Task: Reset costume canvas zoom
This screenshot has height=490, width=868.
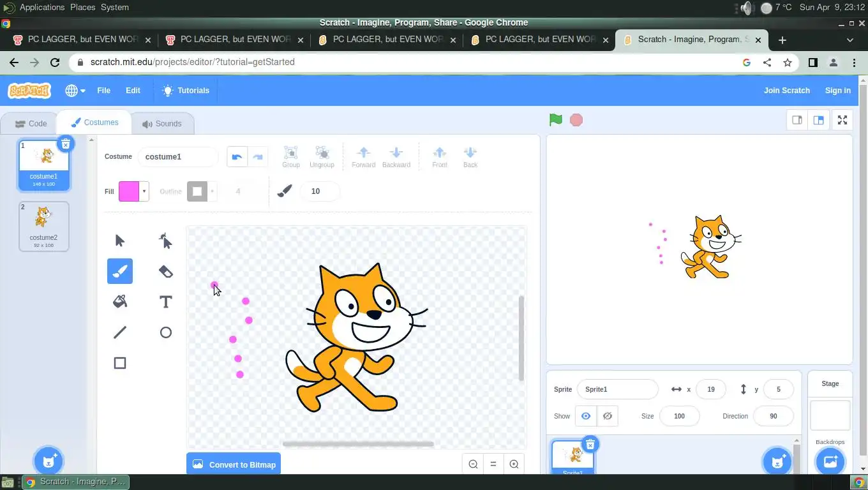Action: pos(493,464)
